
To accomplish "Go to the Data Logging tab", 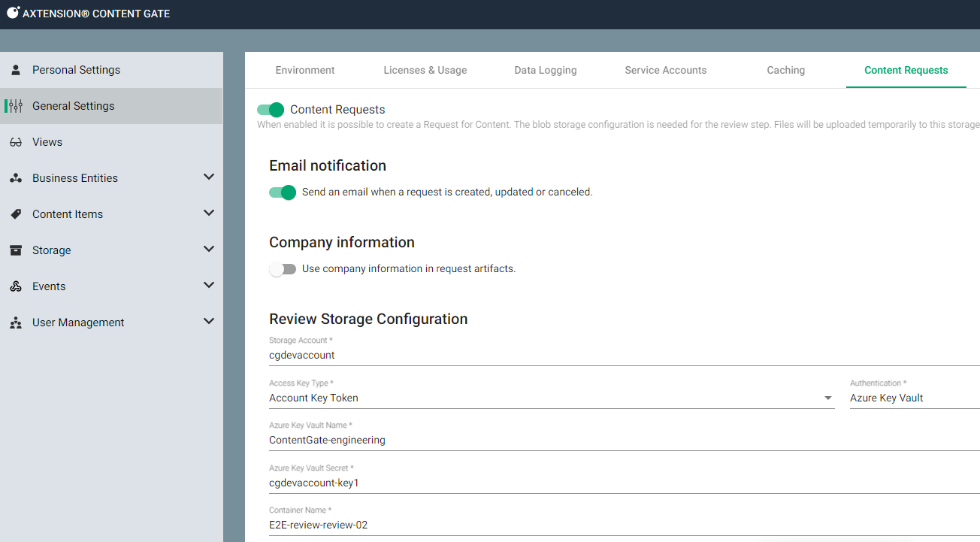I will [x=546, y=70].
